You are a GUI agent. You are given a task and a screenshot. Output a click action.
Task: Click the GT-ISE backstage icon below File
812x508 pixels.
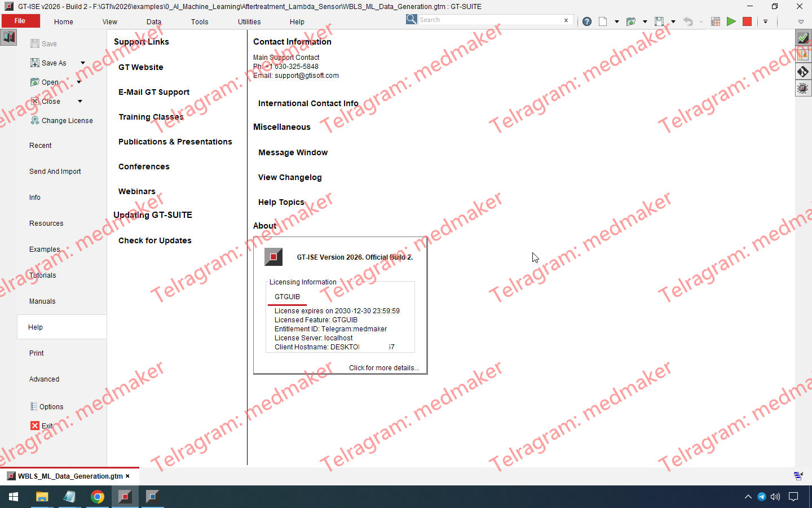[x=8, y=37]
